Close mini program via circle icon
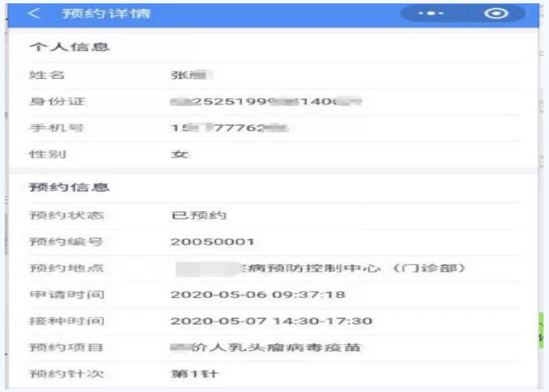Image resolution: width=549 pixels, height=392 pixels. (x=496, y=13)
